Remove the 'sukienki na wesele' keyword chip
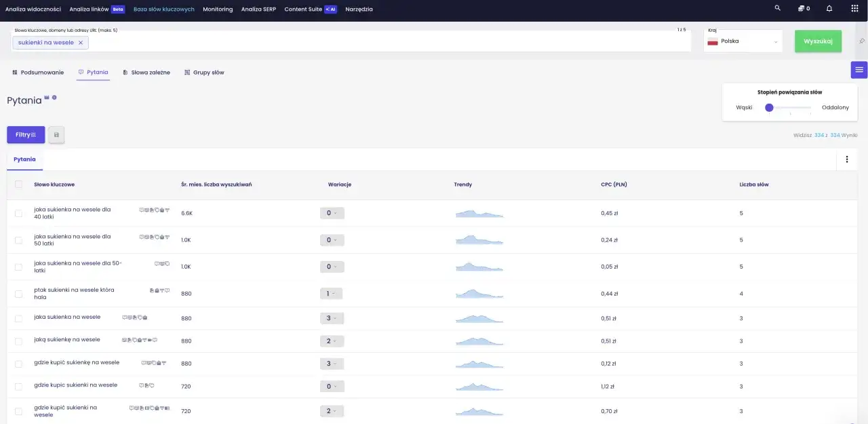868x424 pixels. point(81,43)
